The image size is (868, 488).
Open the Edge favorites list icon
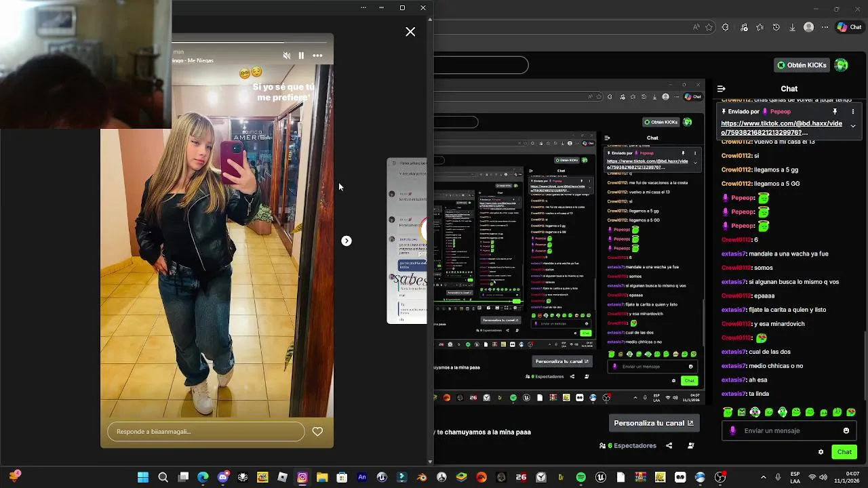[x=760, y=27]
